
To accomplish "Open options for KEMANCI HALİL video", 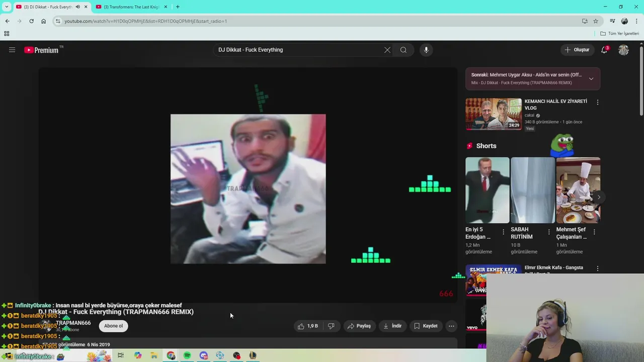I will pyautogui.click(x=598, y=102).
